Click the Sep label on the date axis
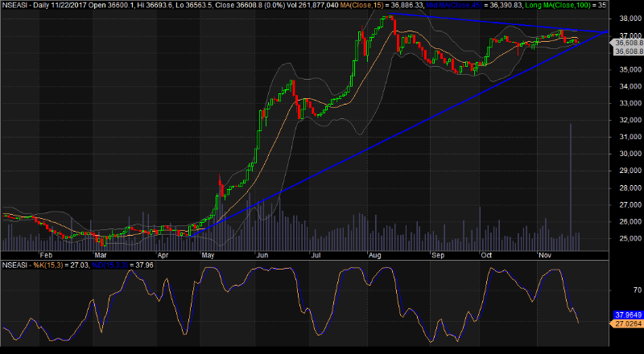644x354 pixels. (x=438, y=255)
